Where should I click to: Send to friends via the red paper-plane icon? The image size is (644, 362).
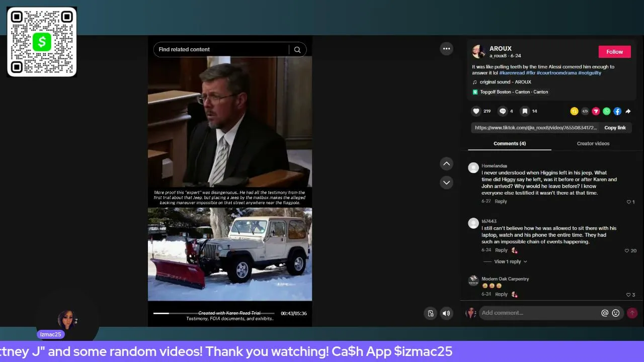click(x=596, y=111)
